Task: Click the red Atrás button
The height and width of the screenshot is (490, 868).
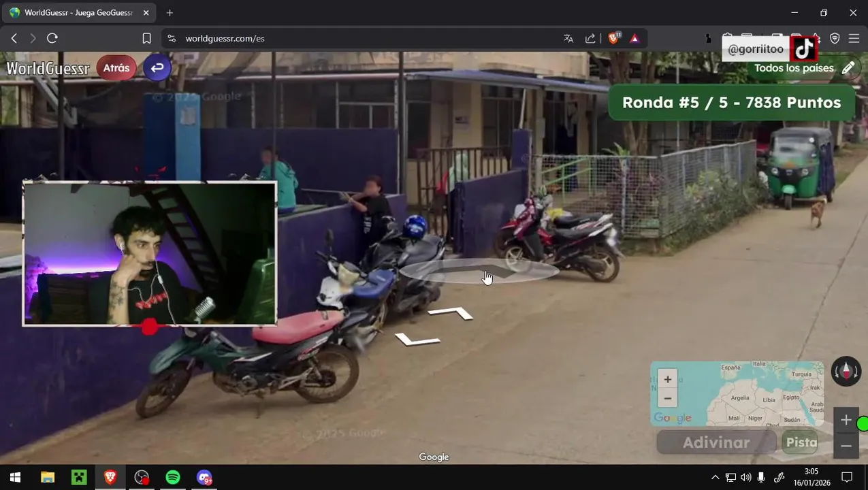Action: tap(116, 68)
